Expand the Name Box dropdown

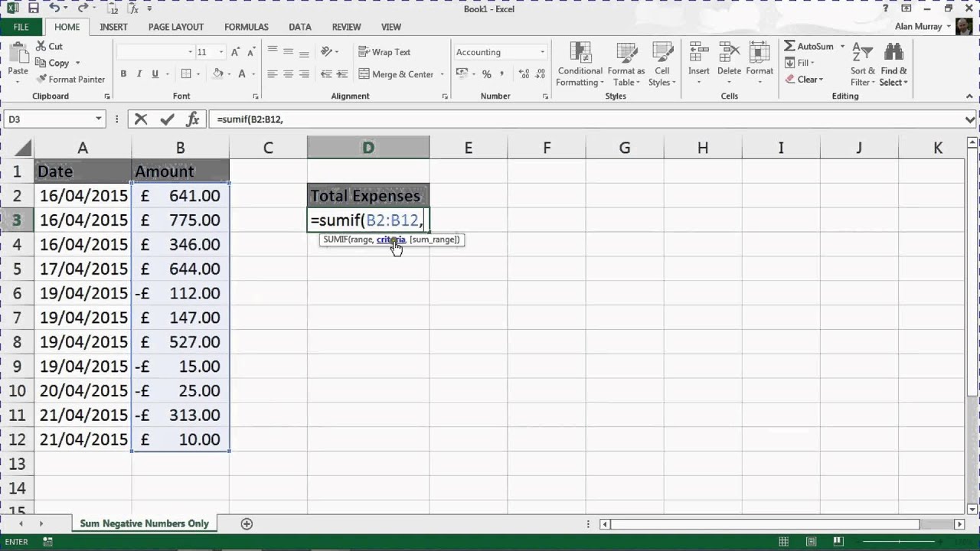coord(99,119)
